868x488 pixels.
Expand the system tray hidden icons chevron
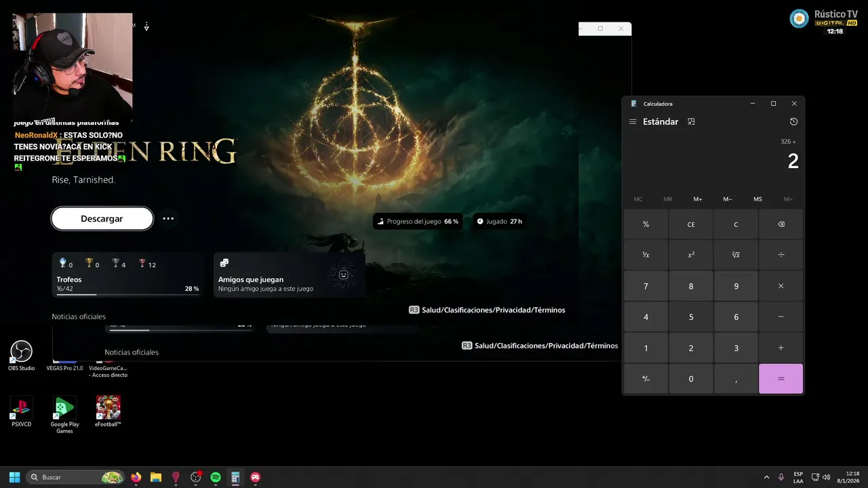click(x=767, y=477)
